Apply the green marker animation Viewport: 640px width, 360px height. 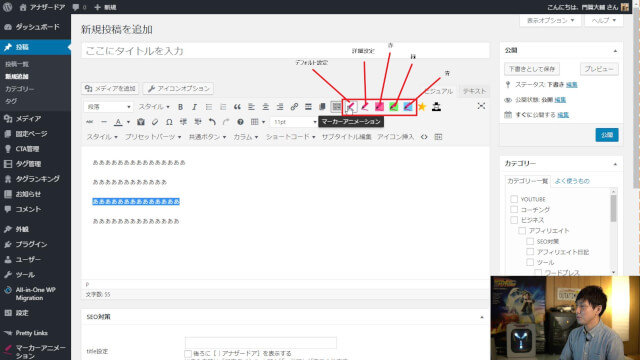click(x=393, y=107)
